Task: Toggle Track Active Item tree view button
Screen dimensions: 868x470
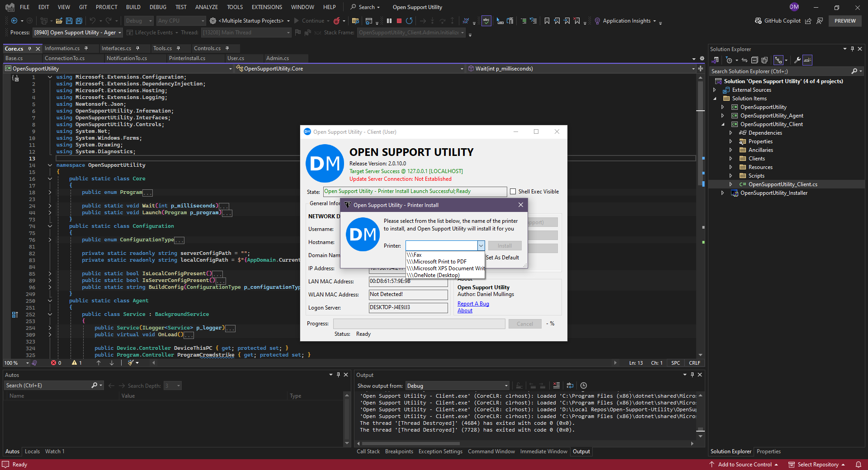Action: [x=778, y=60]
